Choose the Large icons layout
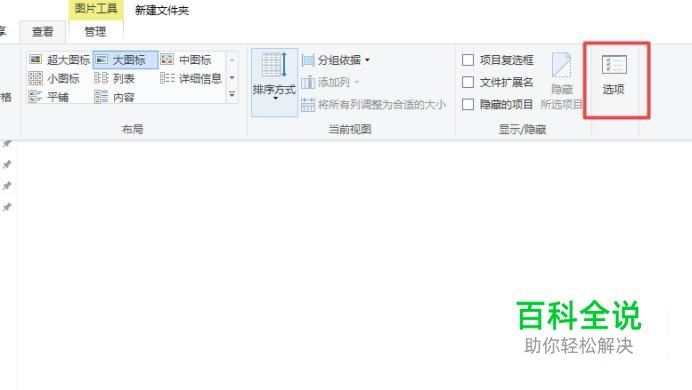Viewport: 692px width, 390px height. 125,60
